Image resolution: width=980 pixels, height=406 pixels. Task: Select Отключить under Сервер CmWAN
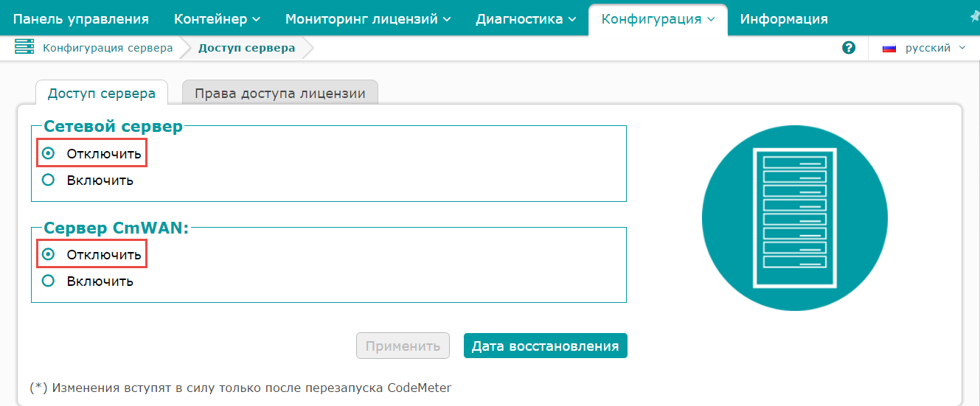[49, 254]
